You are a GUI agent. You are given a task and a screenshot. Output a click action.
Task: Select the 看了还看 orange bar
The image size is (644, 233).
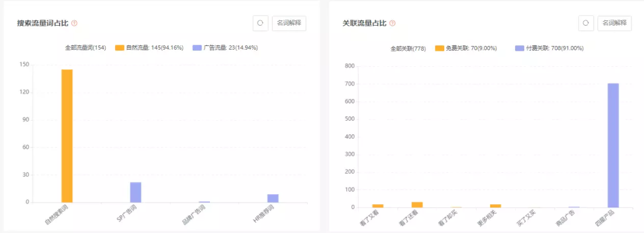[x=417, y=205]
